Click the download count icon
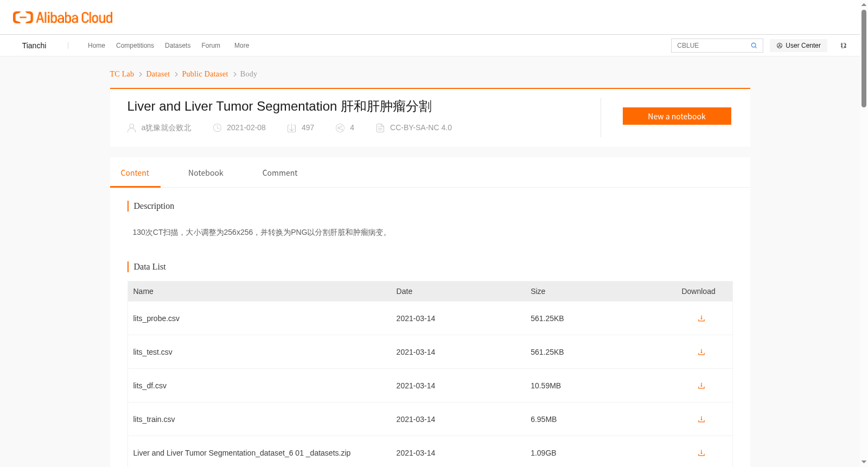This screenshot has width=868, height=467. tap(291, 128)
